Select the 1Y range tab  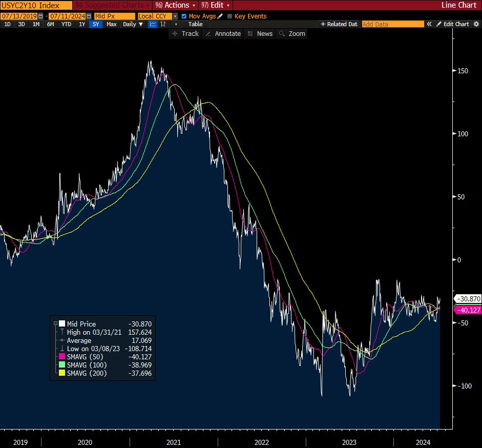[82, 24]
